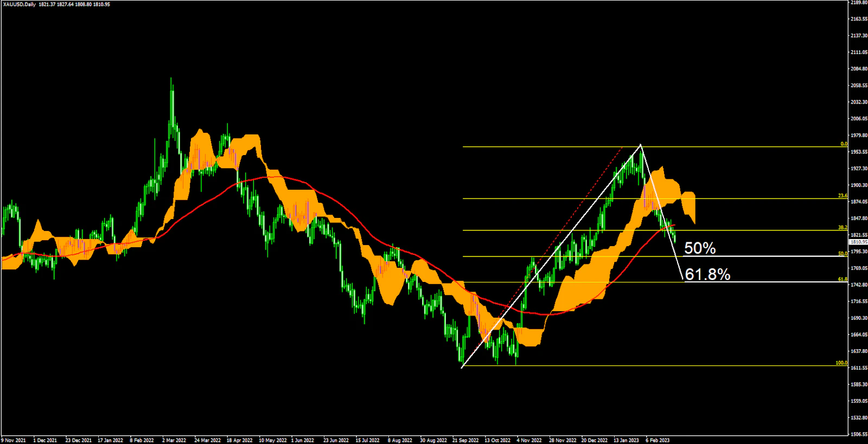Click the 1506.55 price on the scale

pos(858,434)
